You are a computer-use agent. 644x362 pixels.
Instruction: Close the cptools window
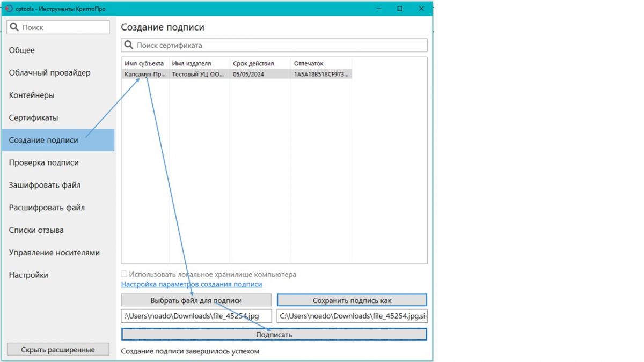pos(422,9)
